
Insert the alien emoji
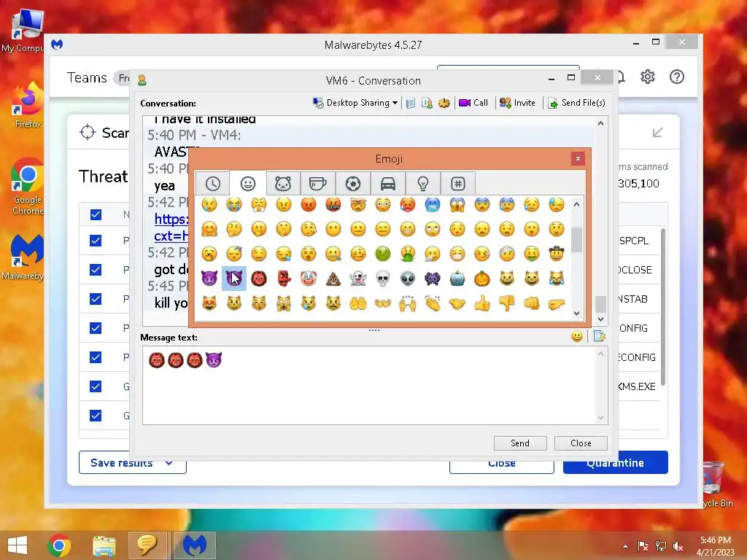click(407, 279)
